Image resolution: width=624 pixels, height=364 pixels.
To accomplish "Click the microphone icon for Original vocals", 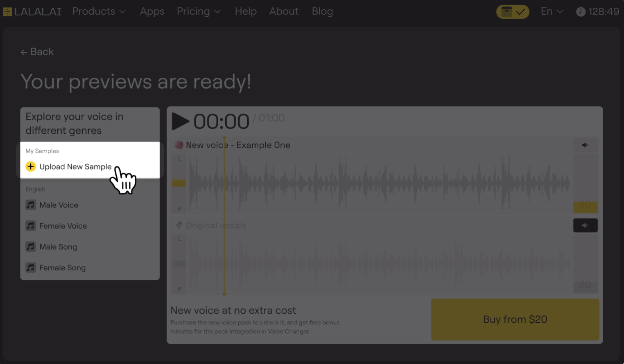I will click(x=179, y=225).
